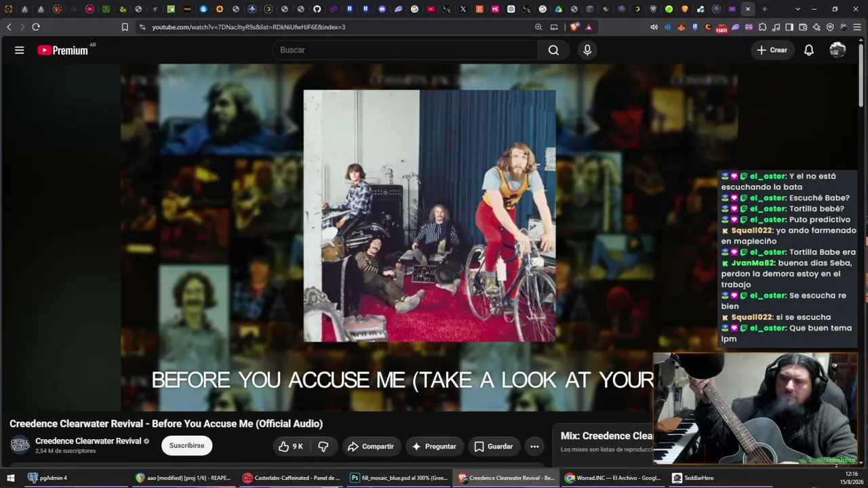Dislike the video with the thumbs-down button
Viewport: 868px width, 488px height.
point(323,447)
